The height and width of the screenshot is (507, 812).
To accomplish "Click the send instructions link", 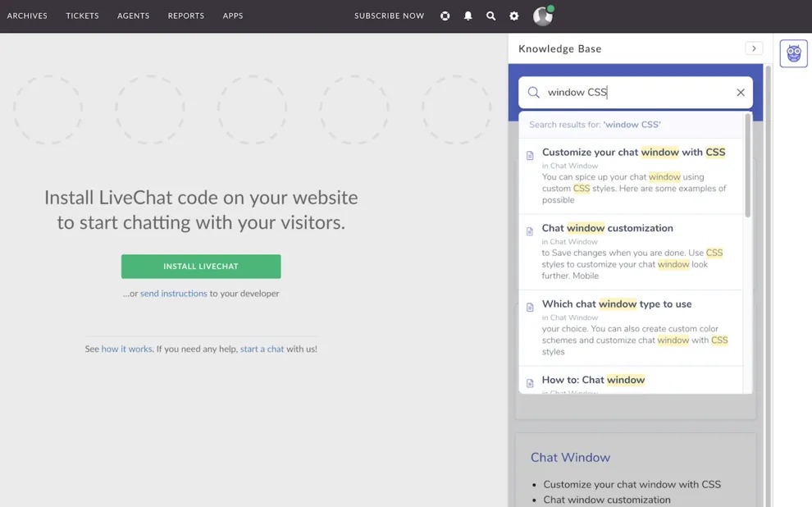I will pos(173,294).
